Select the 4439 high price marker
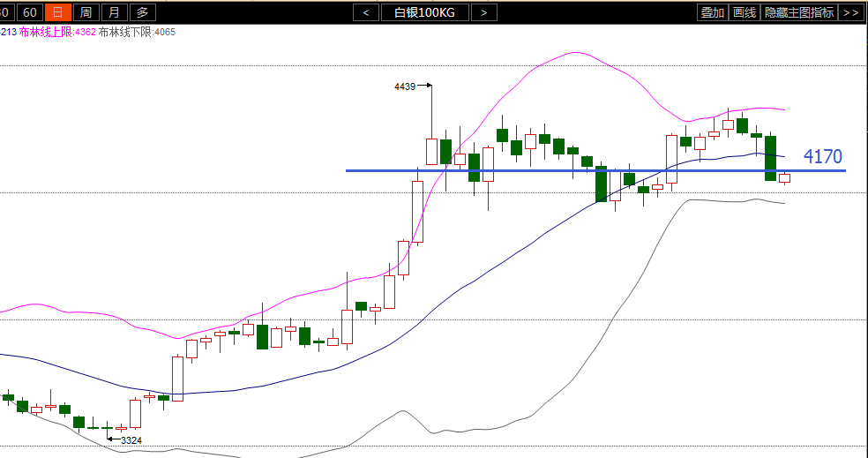868x458 pixels. point(405,86)
